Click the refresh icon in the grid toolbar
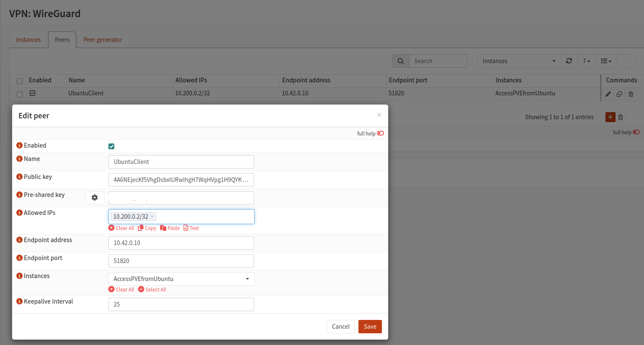 click(569, 61)
